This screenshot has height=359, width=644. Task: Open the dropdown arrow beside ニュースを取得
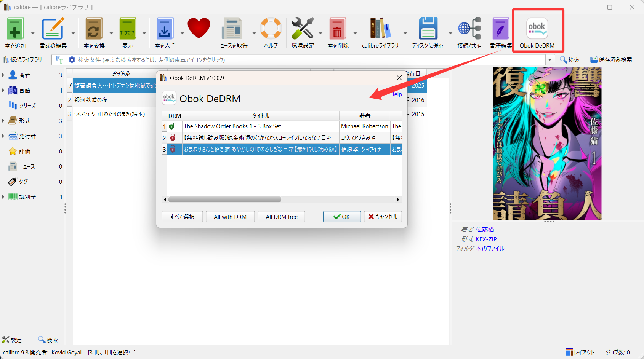[x=254, y=33]
